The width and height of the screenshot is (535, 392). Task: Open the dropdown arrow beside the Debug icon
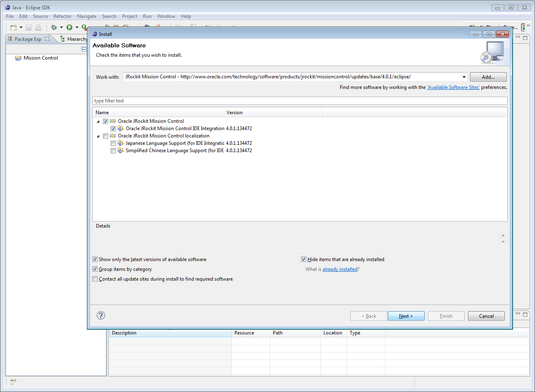(x=61, y=27)
